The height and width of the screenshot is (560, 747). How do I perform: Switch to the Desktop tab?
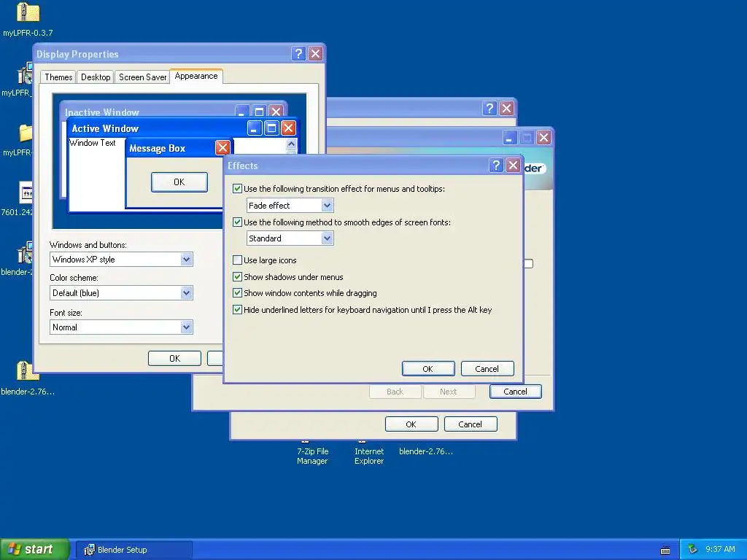point(96,77)
